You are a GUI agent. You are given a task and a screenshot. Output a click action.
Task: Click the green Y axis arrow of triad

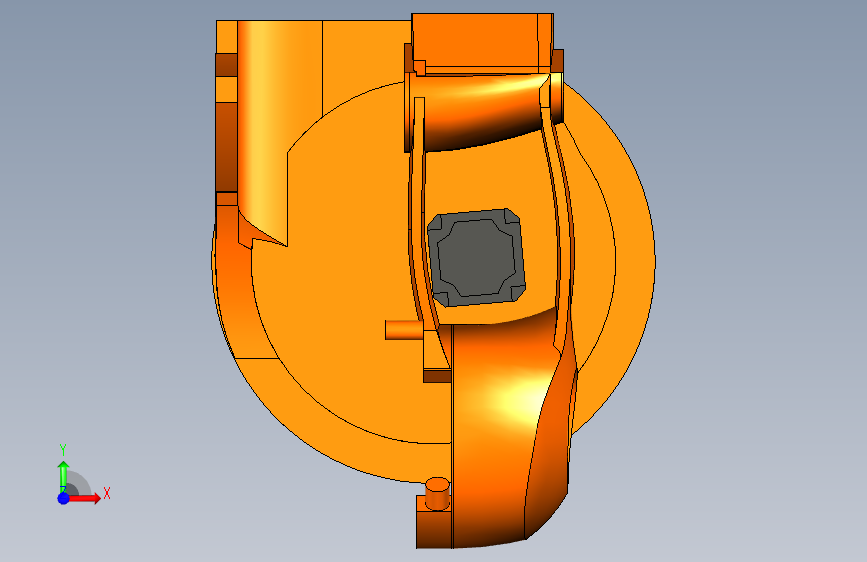point(64,477)
